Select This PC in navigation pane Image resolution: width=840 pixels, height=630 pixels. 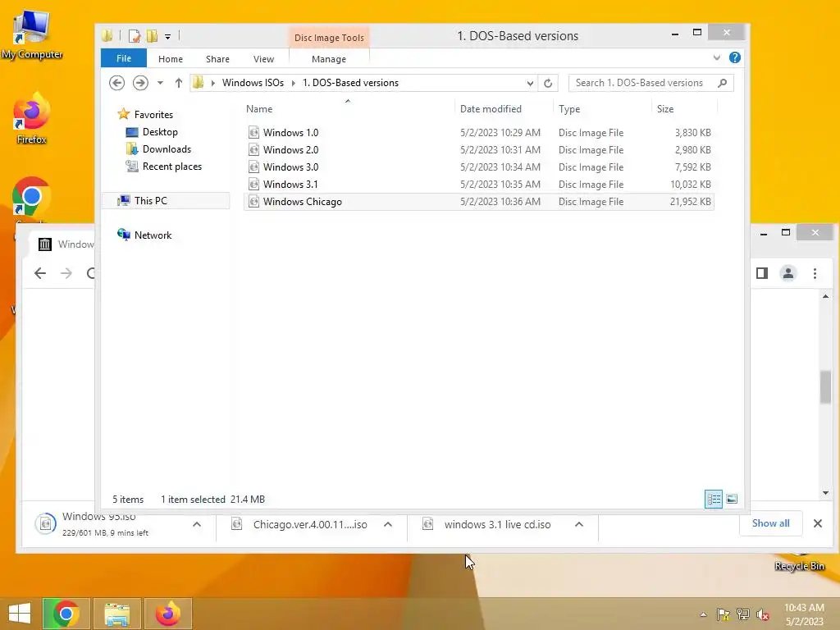pos(151,201)
